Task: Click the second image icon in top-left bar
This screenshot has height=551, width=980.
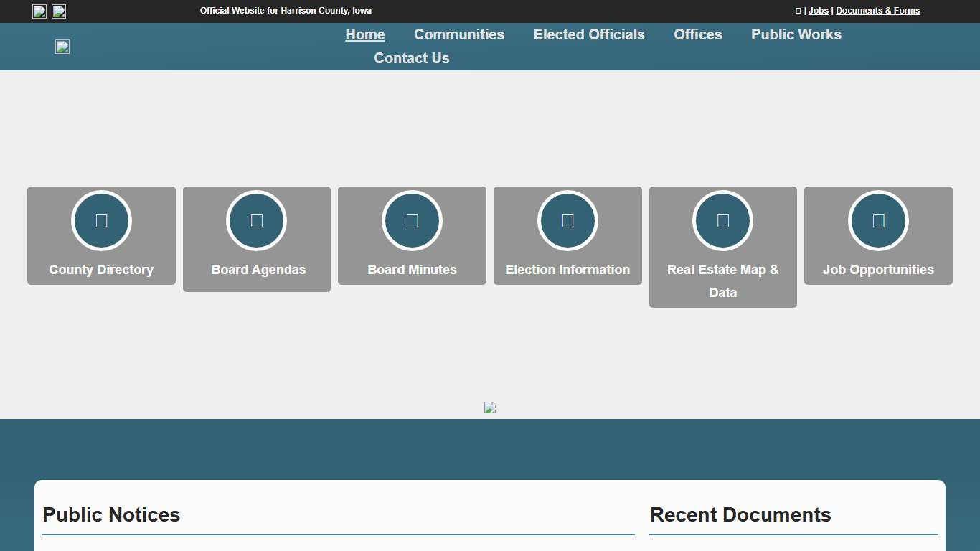Action: click(x=59, y=11)
